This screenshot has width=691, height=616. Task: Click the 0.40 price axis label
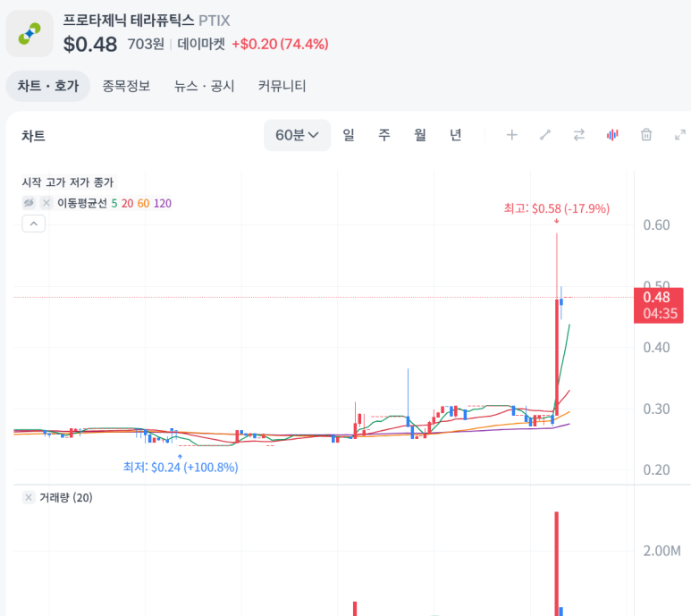[656, 348]
